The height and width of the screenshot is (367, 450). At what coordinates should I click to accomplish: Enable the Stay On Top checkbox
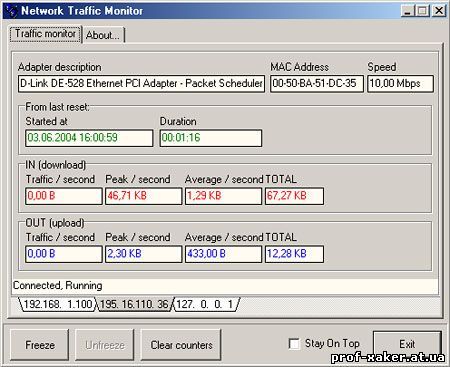[294, 344]
